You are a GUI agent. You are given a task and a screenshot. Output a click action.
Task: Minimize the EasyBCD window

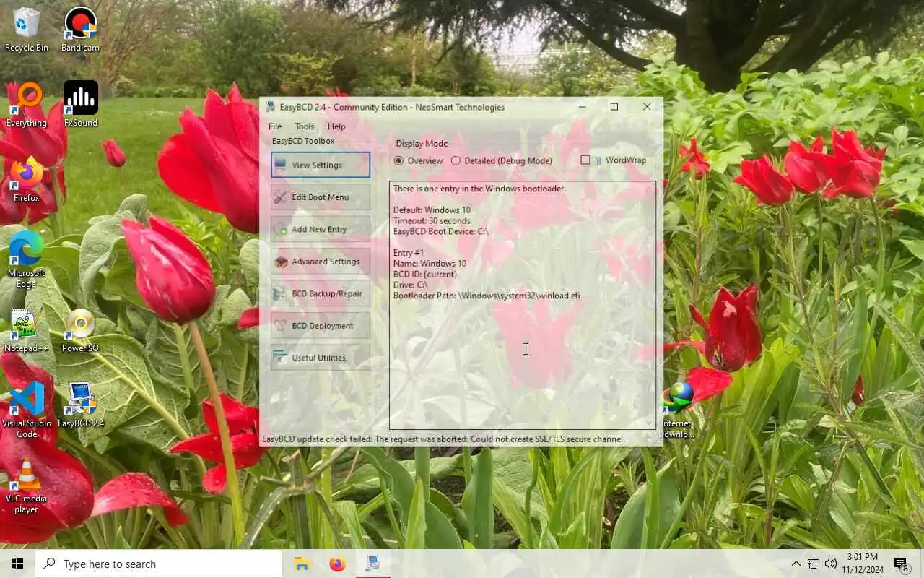pyautogui.click(x=583, y=107)
